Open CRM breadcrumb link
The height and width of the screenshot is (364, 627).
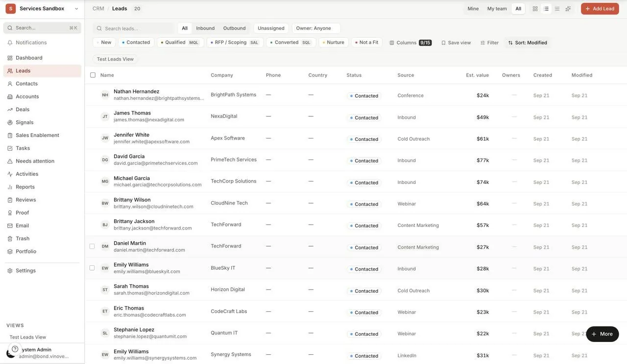point(98,9)
